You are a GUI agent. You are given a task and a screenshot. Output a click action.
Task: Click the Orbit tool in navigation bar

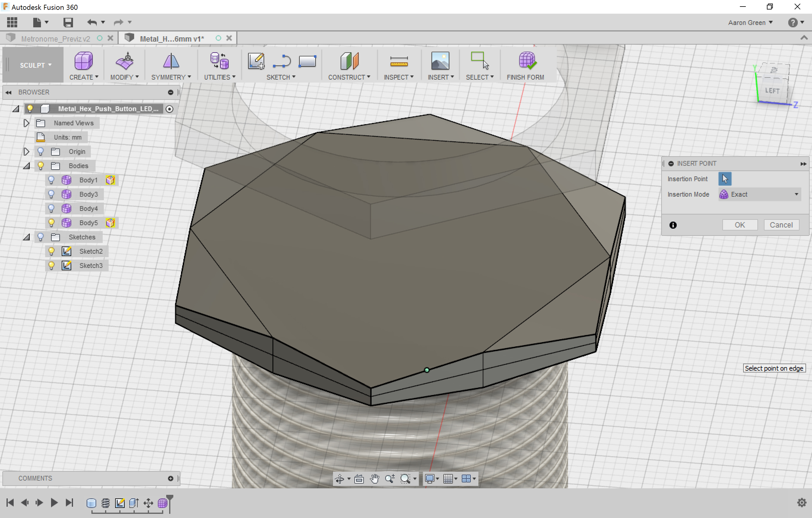tap(340, 478)
